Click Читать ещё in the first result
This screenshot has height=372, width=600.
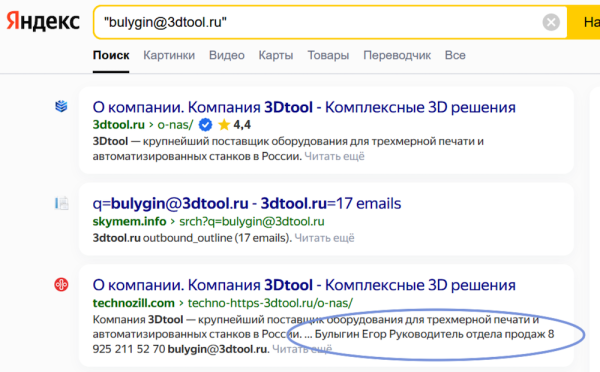[334, 157]
